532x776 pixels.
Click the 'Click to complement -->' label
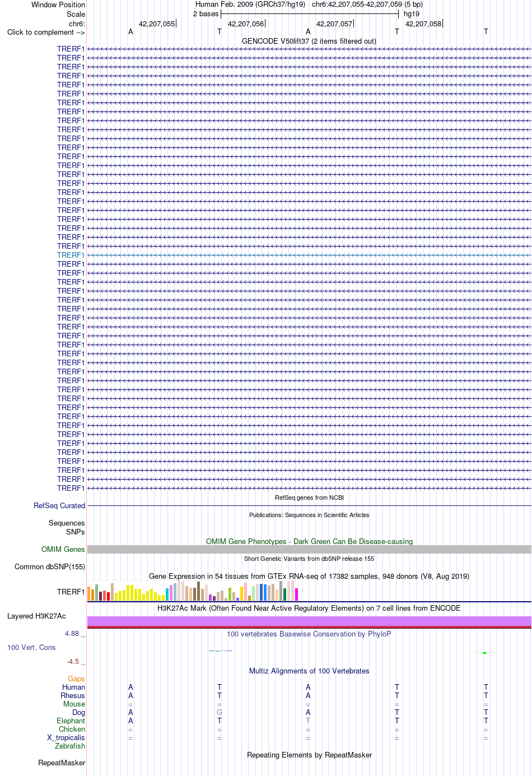(46, 32)
